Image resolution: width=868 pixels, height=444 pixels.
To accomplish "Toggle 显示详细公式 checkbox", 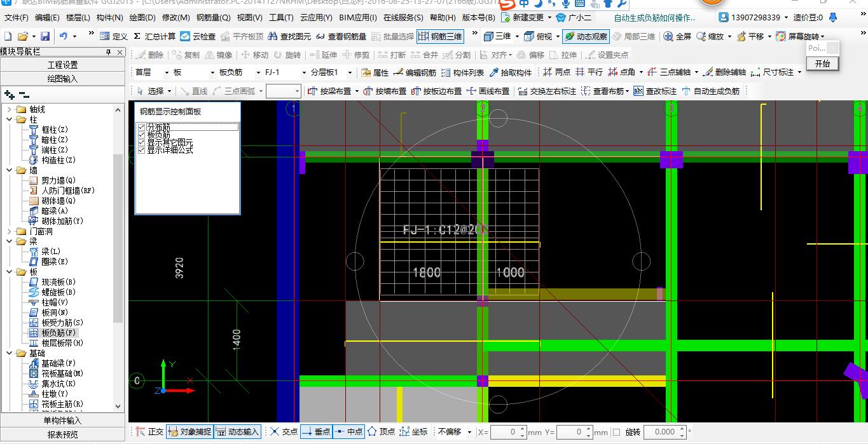I will tap(142, 150).
